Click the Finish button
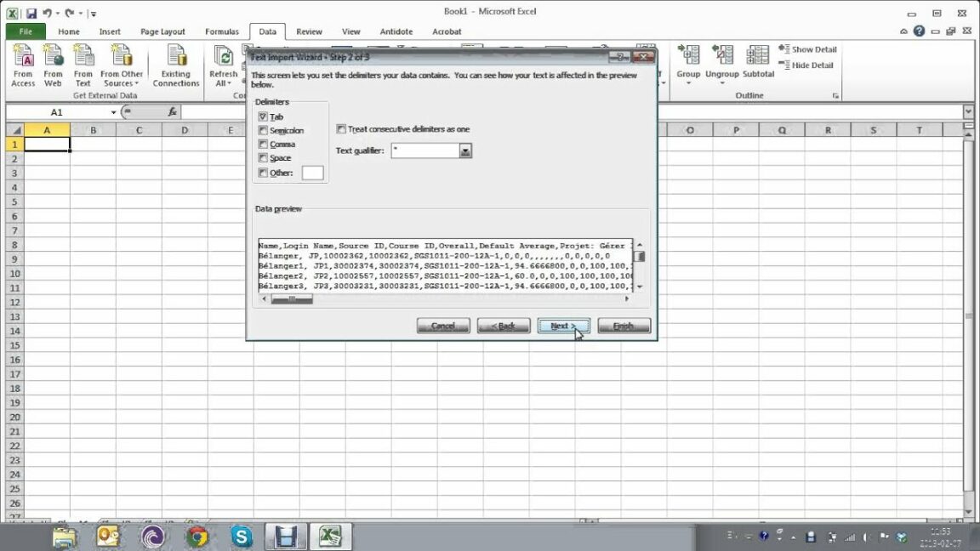Viewport: 980px width, 551px height. click(624, 326)
